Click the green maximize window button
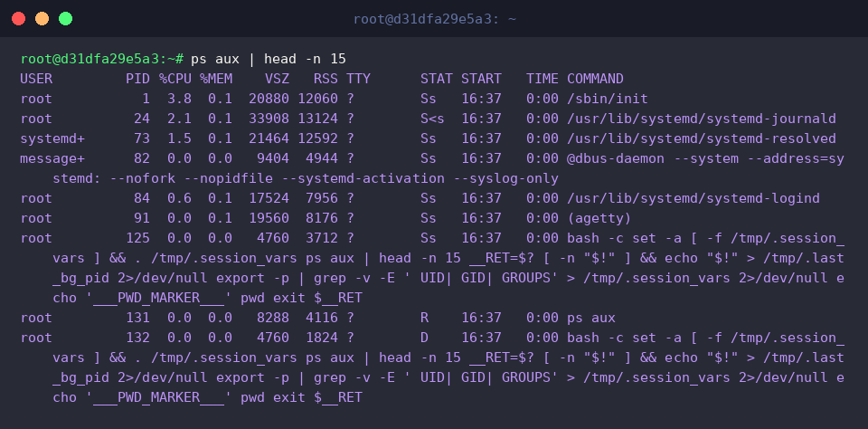This screenshot has height=429, width=868. [x=65, y=19]
